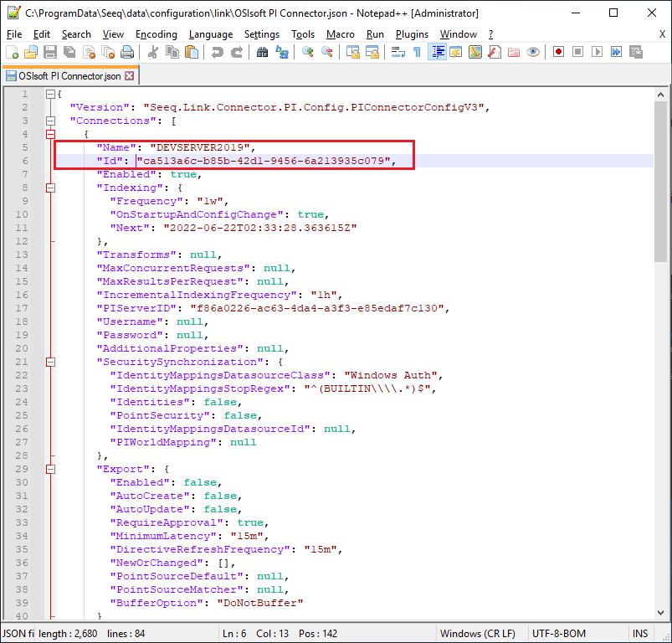Open the Macro menu
Screen dimensions: 672x643
341,34
